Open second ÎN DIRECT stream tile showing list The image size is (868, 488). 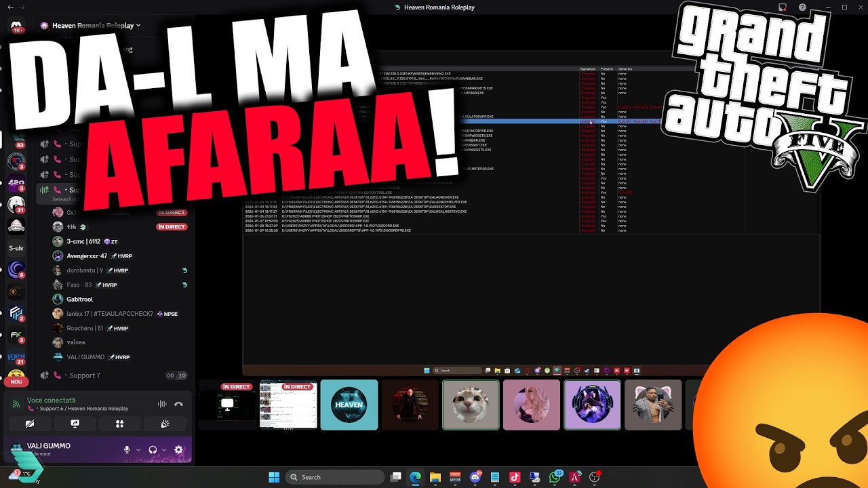click(x=288, y=405)
